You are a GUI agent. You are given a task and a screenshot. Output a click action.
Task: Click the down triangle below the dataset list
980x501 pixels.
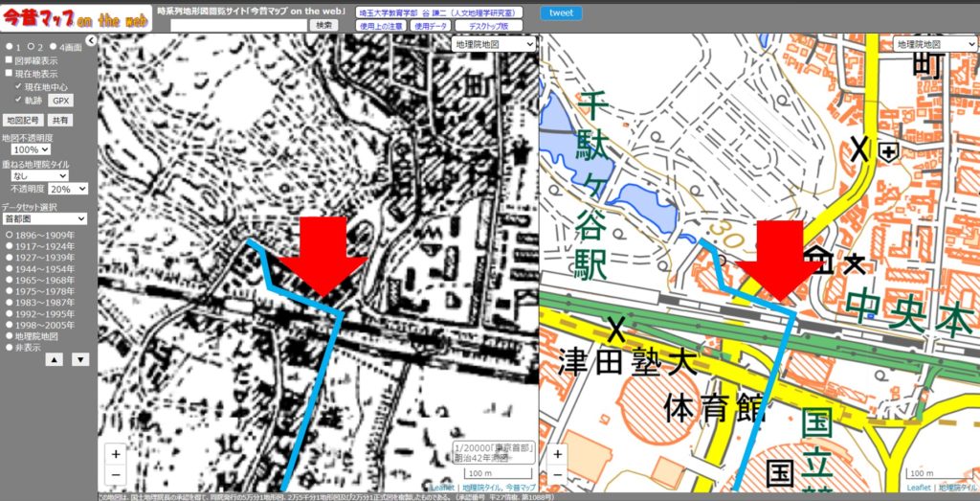pyautogui.click(x=80, y=360)
